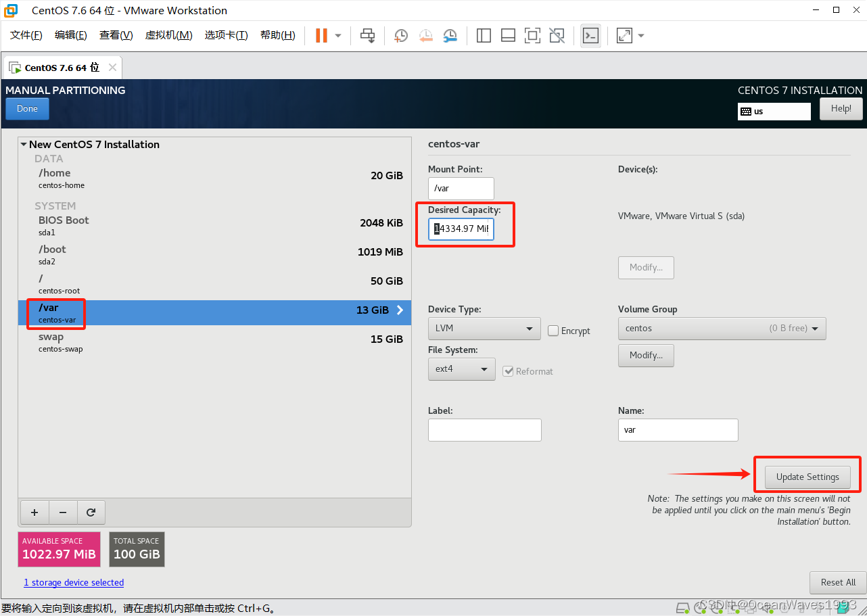The image size is (867, 616).
Task: Click the console view terminal icon
Action: (590, 35)
